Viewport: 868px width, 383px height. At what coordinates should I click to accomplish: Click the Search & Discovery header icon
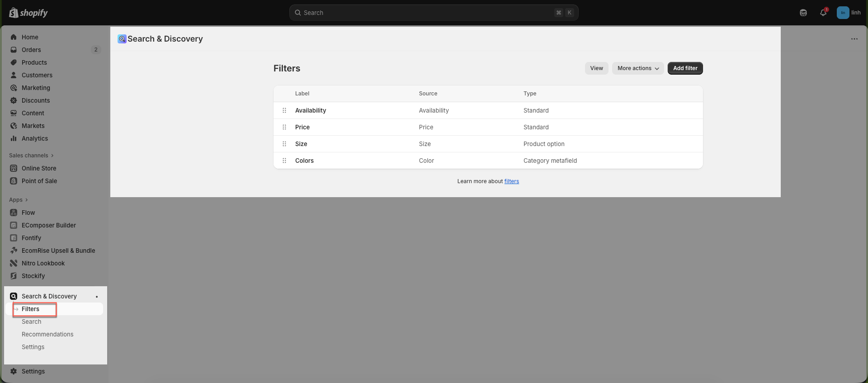click(122, 39)
